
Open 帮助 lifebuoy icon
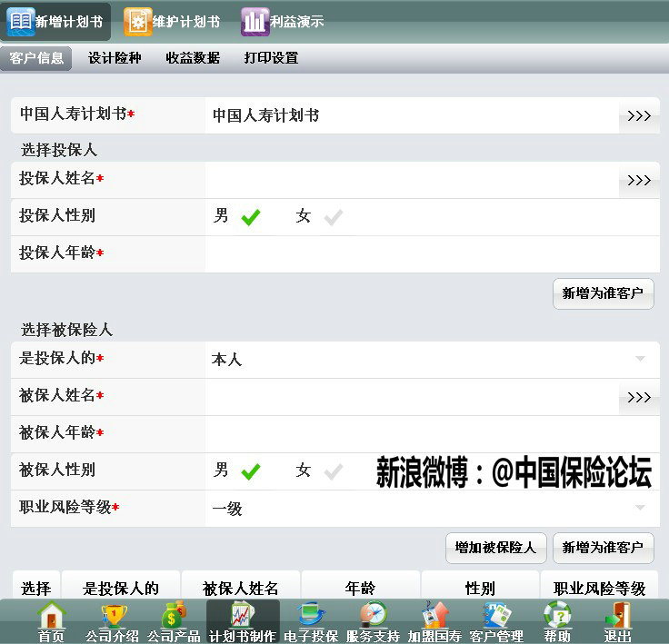[557, 615]
